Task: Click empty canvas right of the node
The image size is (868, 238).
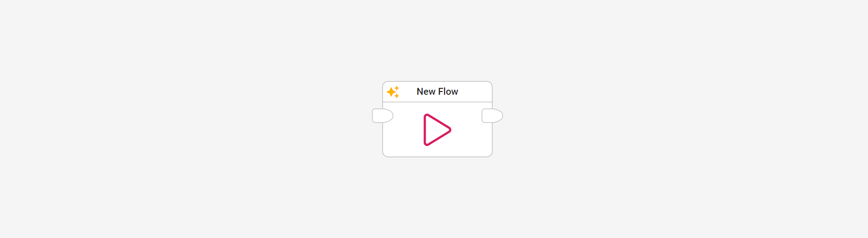Action: 685,119
